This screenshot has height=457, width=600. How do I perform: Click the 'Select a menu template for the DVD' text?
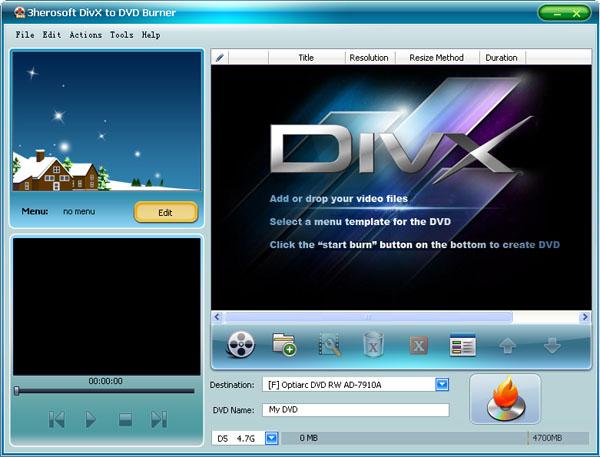360,222
